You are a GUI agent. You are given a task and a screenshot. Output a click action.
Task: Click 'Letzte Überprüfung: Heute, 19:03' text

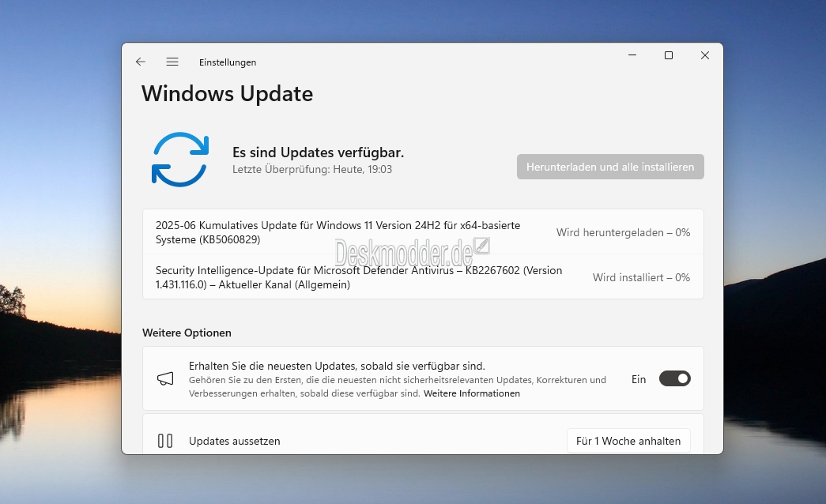(x=312, y=169)
